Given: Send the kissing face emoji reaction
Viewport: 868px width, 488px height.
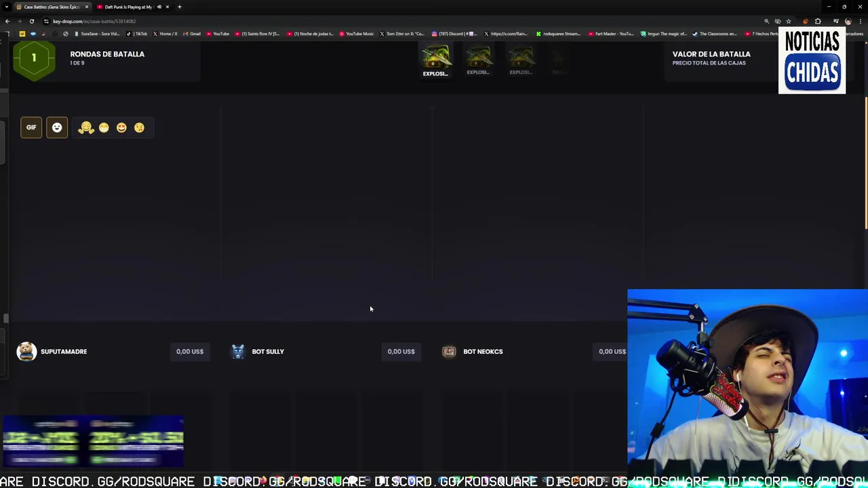Looking at the screenshot, I should coord(139,127).
